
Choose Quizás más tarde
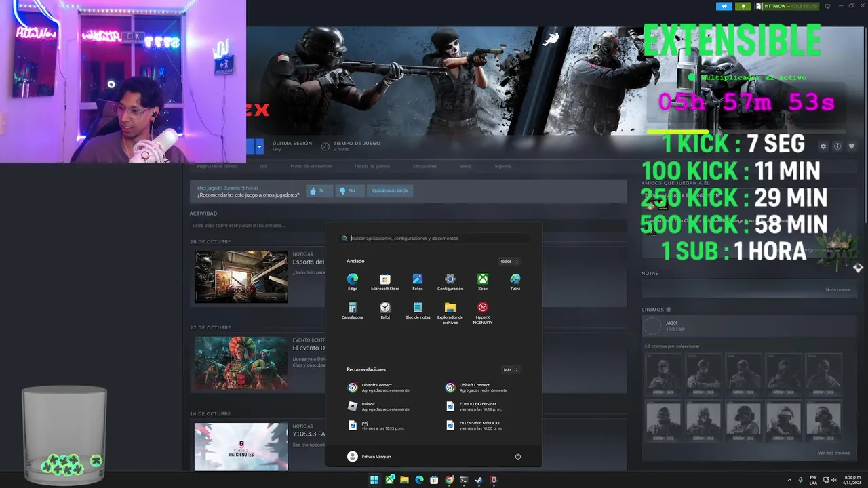(x=390, y=191)
